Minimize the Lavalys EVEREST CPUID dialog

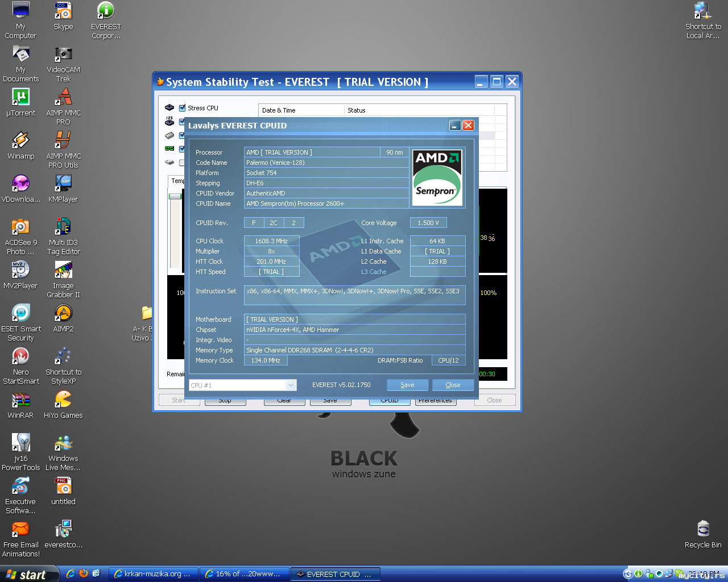pyautogui.click(x=455, y=126)
